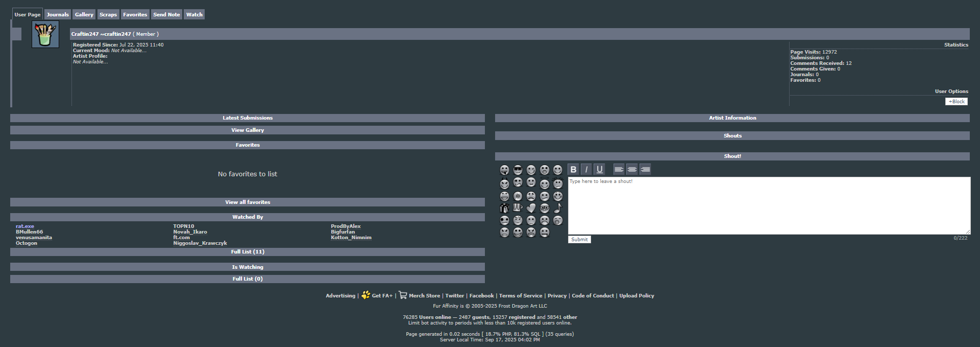Insert the messy-haired frazzled smiley
The image size is (980, 347).
point(558,183)
